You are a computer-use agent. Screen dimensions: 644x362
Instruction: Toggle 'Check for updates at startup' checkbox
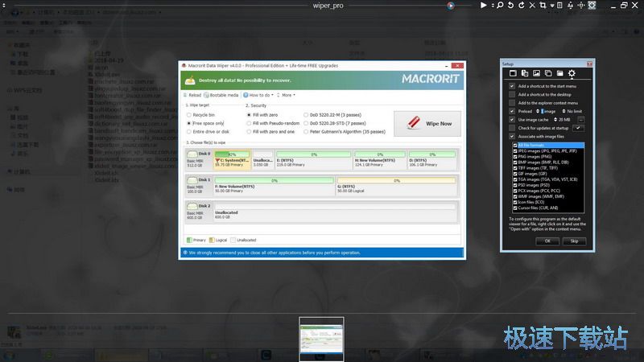click(512, 128)
